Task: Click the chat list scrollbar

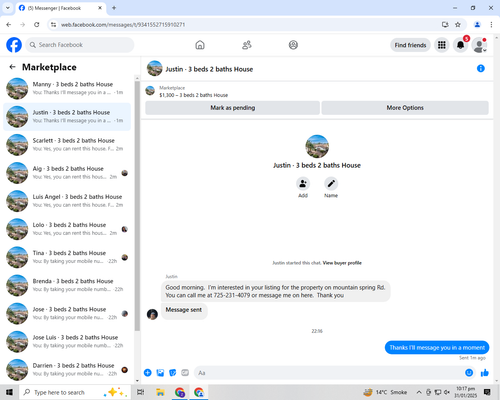Action: click(137, 206)
